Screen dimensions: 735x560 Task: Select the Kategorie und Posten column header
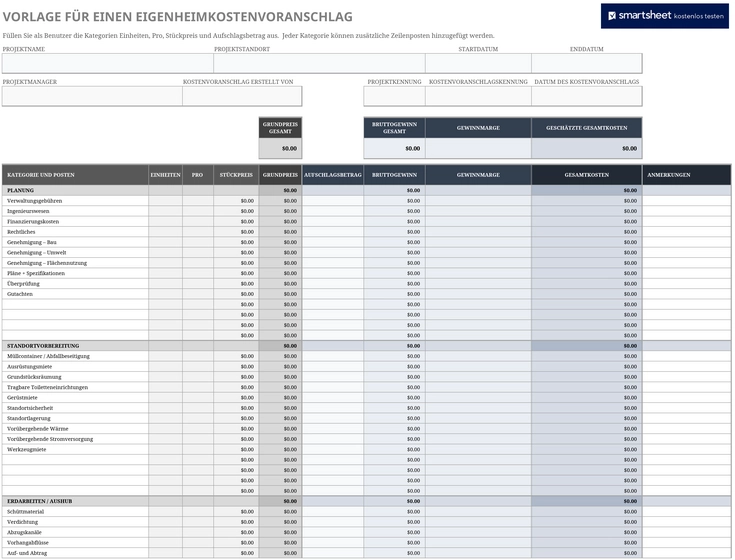(75, 175)
